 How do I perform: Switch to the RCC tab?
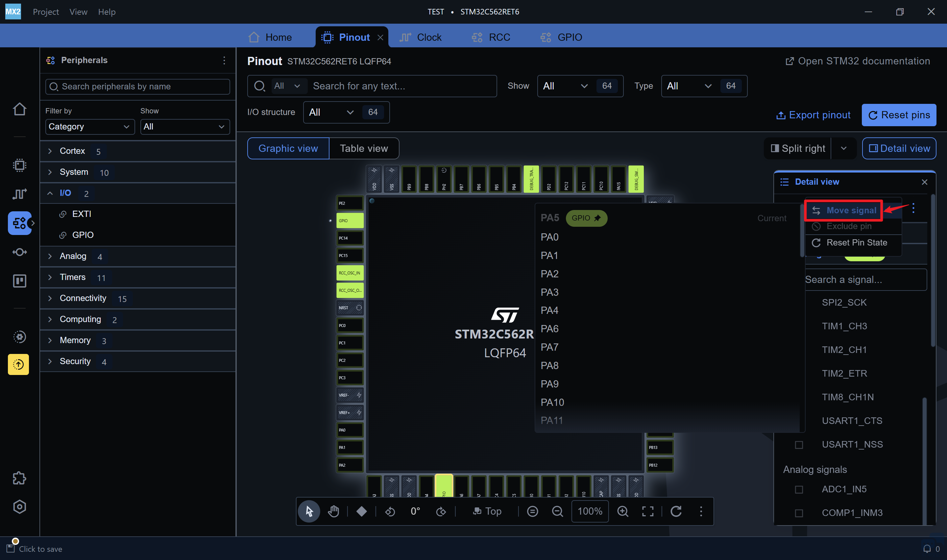pyautogui.click(x=491, y=37)
